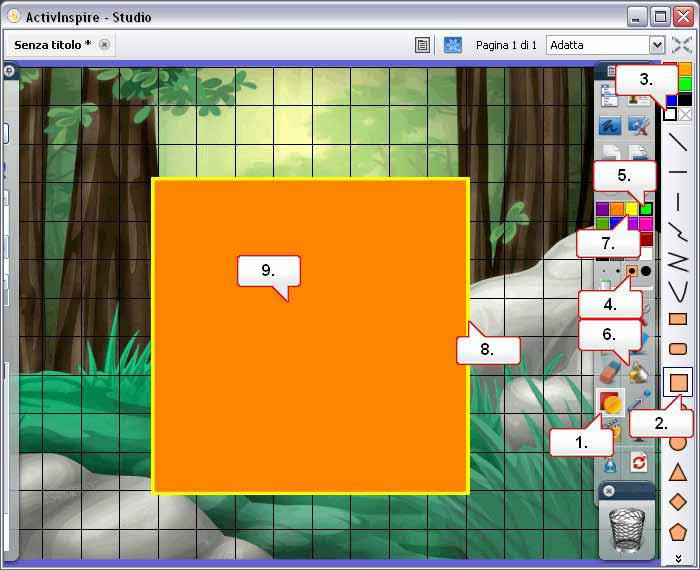Select the small pen width dot
This screenshot has height=570, width=700.
pyautogui.click(x=617, y=271)
